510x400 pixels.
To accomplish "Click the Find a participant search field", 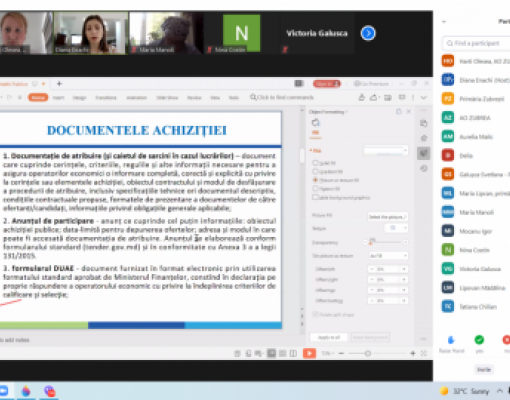I will 477,43.
